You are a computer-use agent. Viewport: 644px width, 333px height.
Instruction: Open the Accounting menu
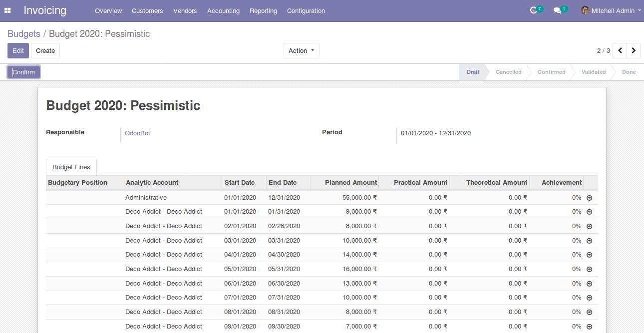(x=223, y=10)
